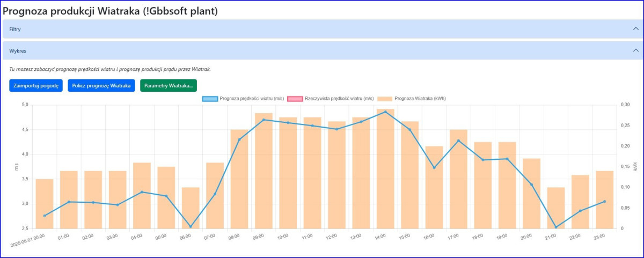644x258 pixels.
Task: Click the blue legend color box
Action: click(x=210, y=99)
